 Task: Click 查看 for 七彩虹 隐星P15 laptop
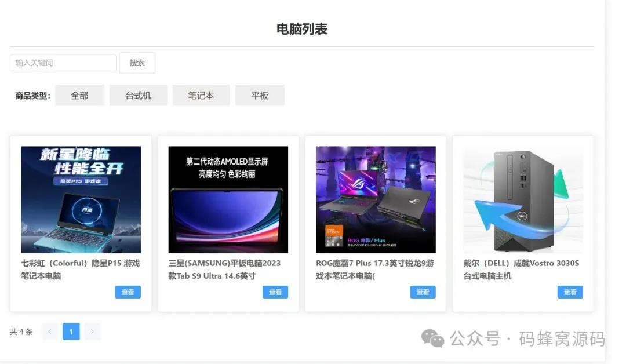(128, 292)
